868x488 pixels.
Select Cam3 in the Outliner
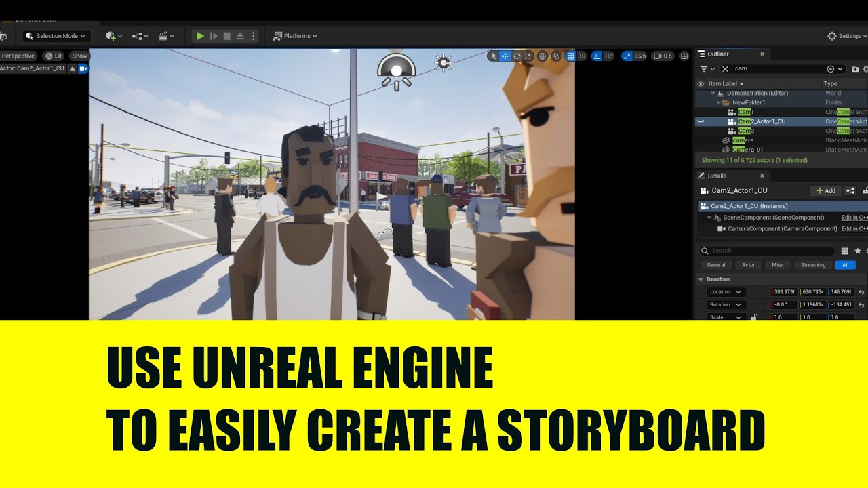pyautogui.click(x=746, y=131)
